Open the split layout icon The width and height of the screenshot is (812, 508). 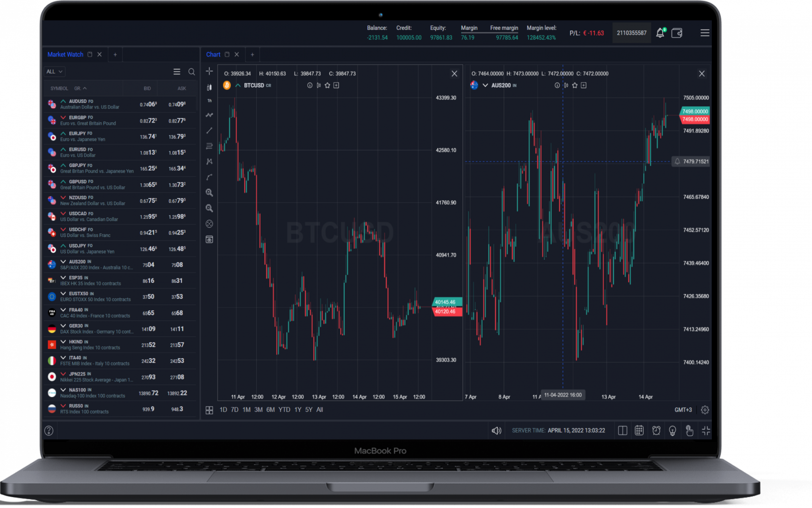[622, 431]
